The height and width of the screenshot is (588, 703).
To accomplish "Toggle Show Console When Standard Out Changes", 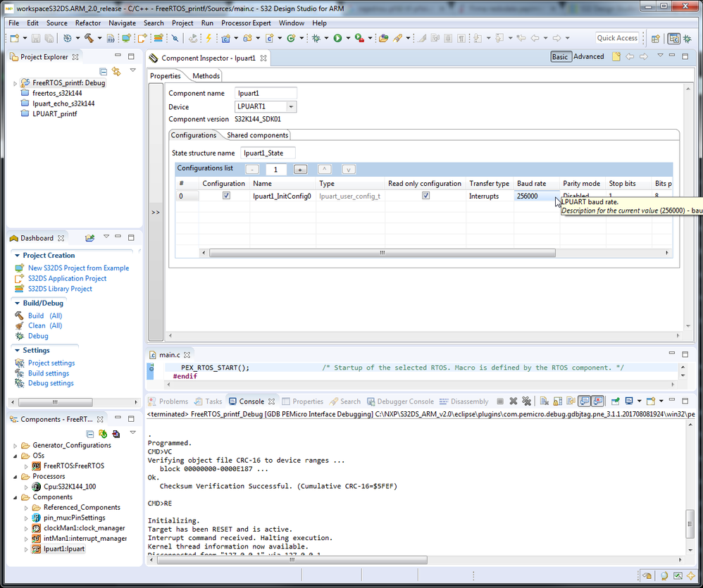I will point(584,401).
